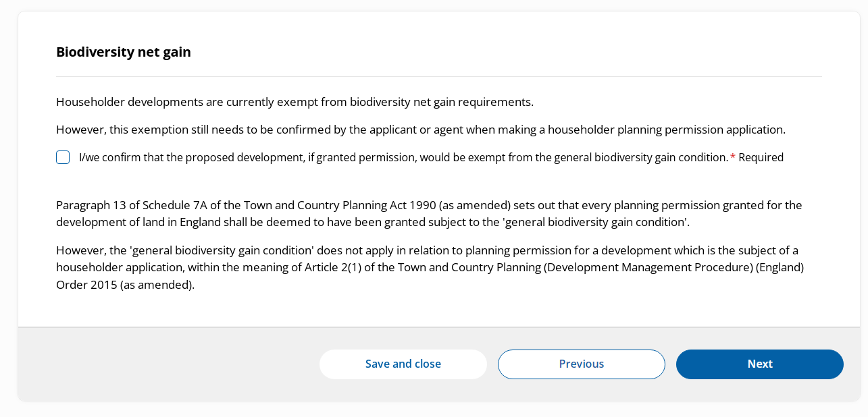Screen dimensions: 868x417
Task: Click the checkbox confirmation statement text
Action: click(x=399, y=157)
